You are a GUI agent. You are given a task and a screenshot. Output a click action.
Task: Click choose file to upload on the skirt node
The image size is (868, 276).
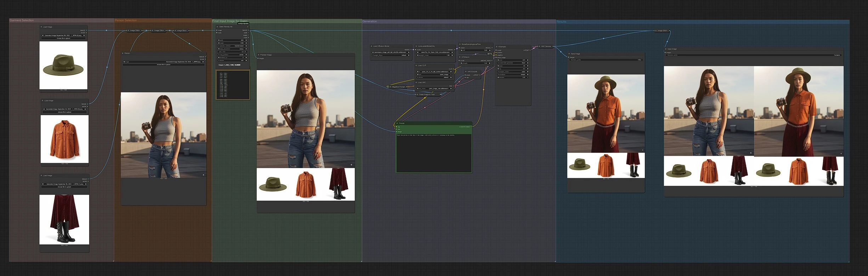[x=64, y=187]
